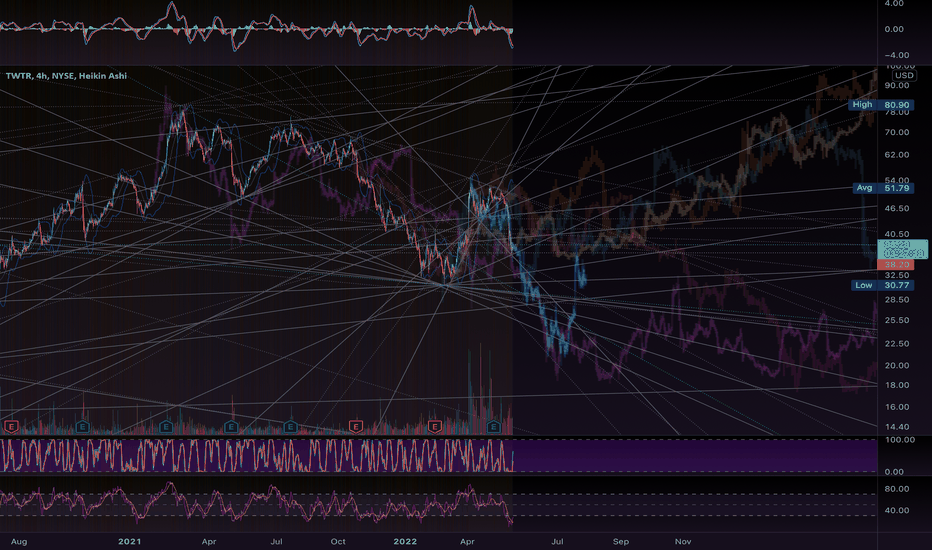Viewport: 932px width, 550px height.
Task: Click the 80.00 value on bottom indicator scale
Action: [897, 489]
